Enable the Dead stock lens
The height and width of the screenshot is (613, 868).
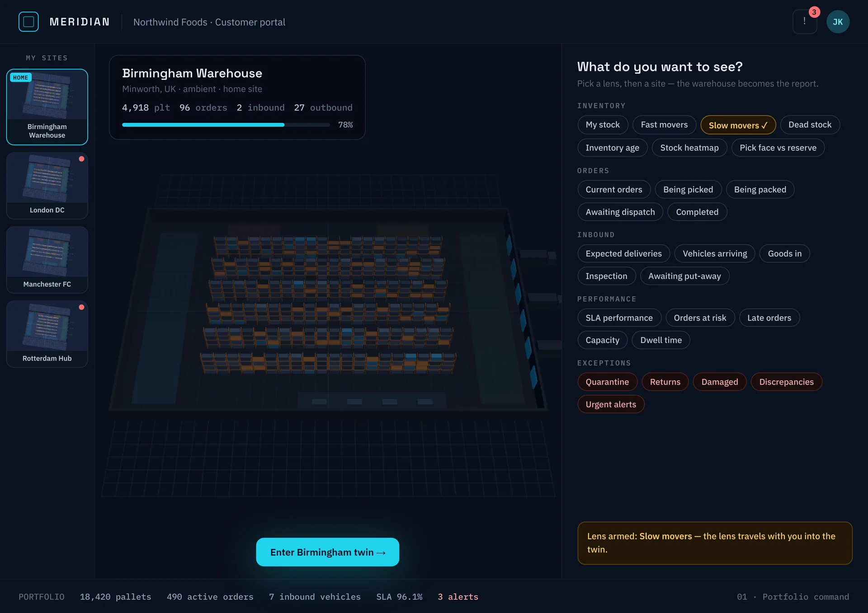(810, 125)
